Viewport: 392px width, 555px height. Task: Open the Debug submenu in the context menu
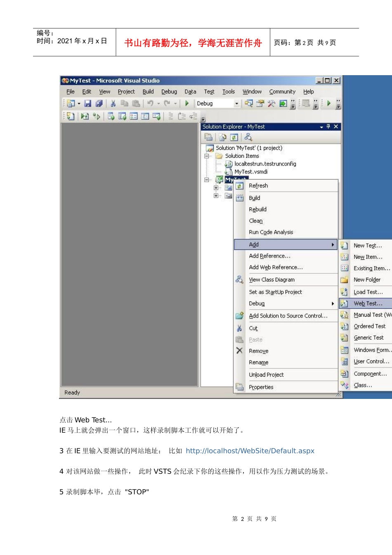pos(286,304)
